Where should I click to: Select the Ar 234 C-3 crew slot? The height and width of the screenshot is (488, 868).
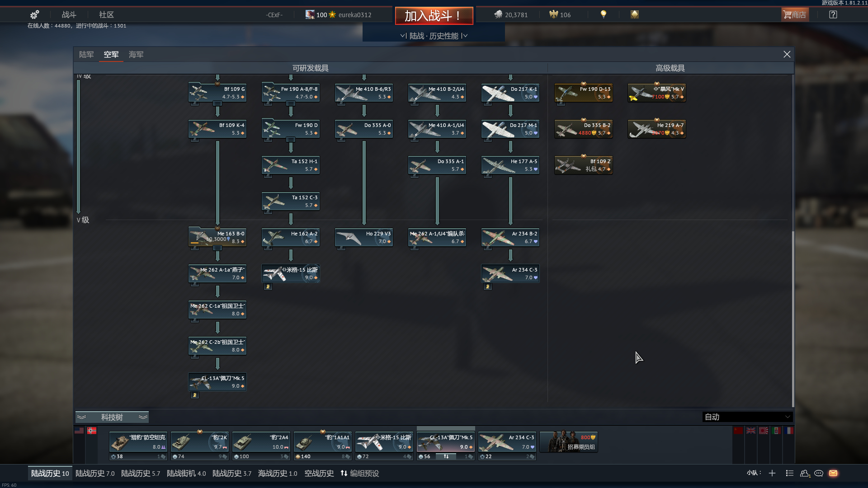tap(507, 446)
